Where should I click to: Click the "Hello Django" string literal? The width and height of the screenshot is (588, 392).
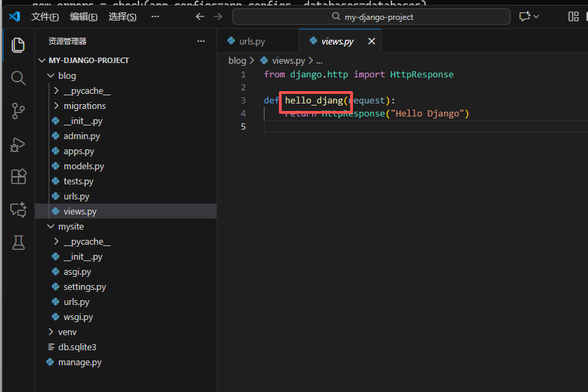(x=427, y=113)
